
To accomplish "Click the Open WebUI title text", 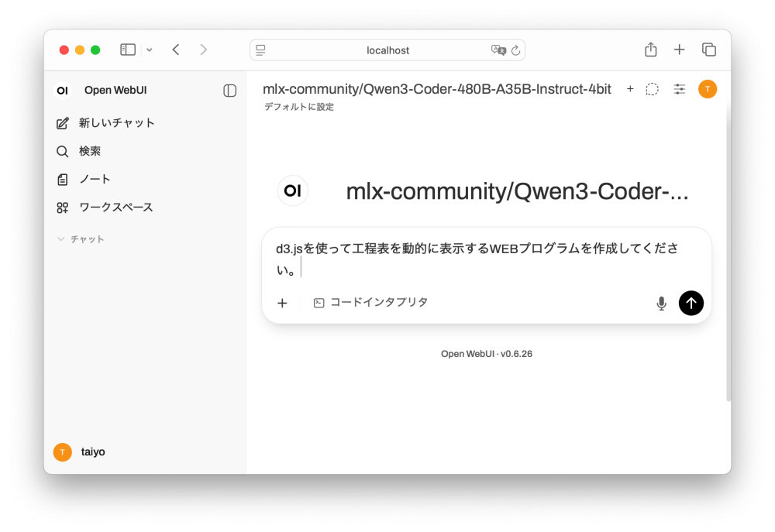I will [115, 91].
